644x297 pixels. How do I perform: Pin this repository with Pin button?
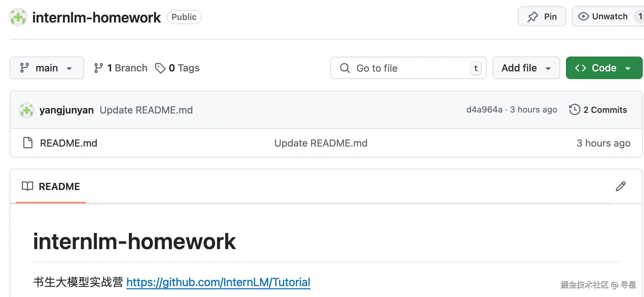542,17
